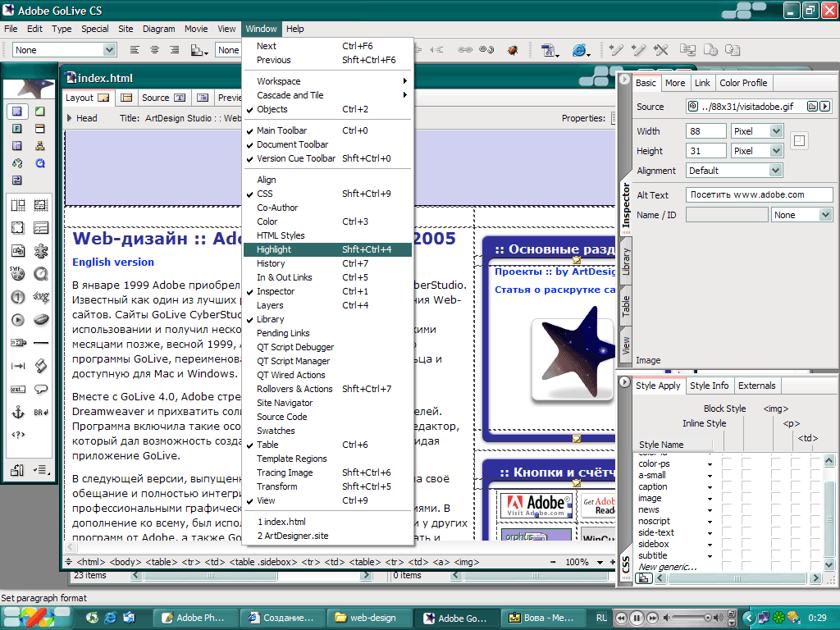
Task: Click the Properties icon in document header
Action: coord(614,118)
